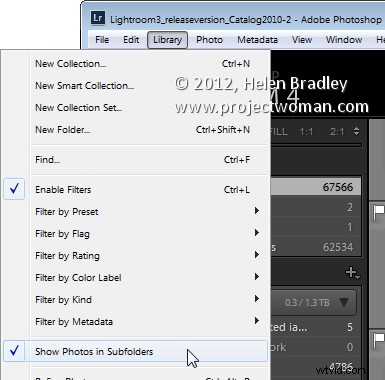Select 1:1 zoom level in Navigator
Viewport: 385px width, 380px height.
(x=306, y=132)
